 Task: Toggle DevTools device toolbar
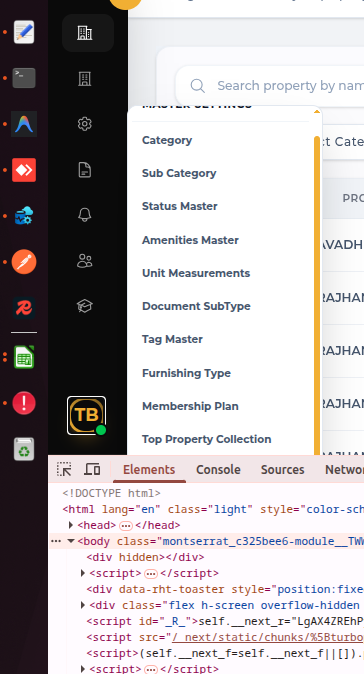pos(92,469)
